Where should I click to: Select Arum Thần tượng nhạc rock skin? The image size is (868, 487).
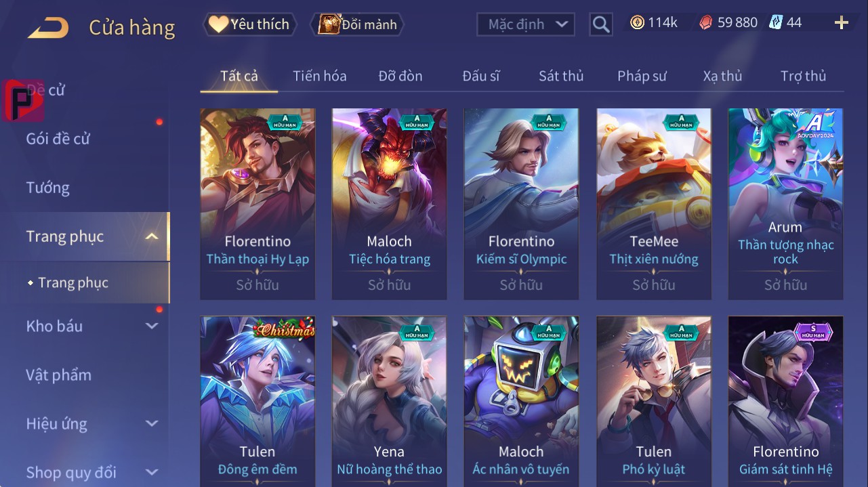(x=785, y=204)
